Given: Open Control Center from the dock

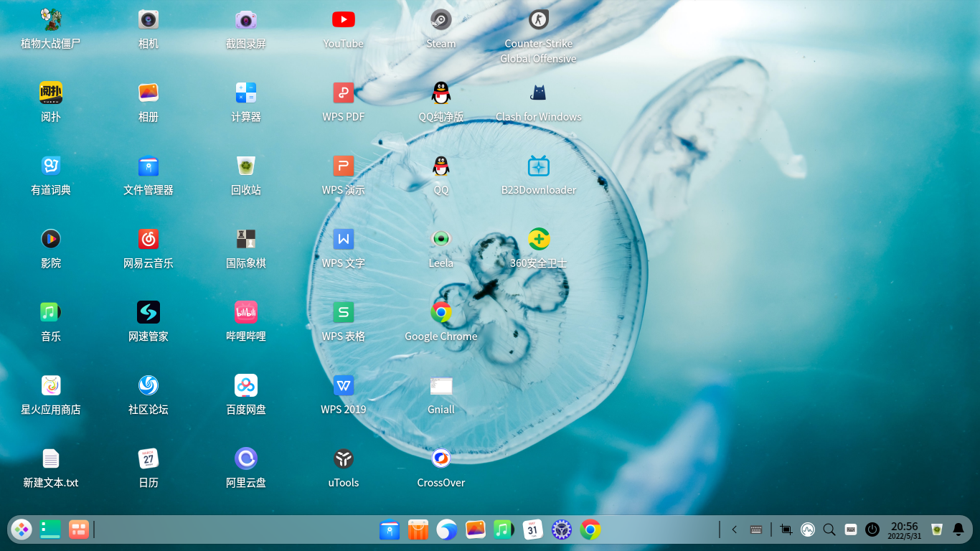Looking at the screenshot, I should click(561, 529).
